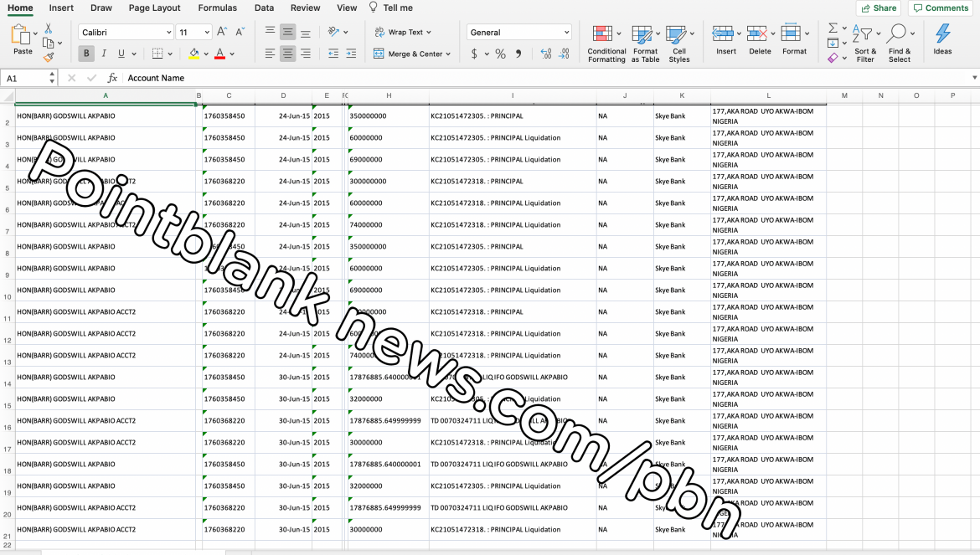Align text to the right
980x555 pixels.
[306, 54]
